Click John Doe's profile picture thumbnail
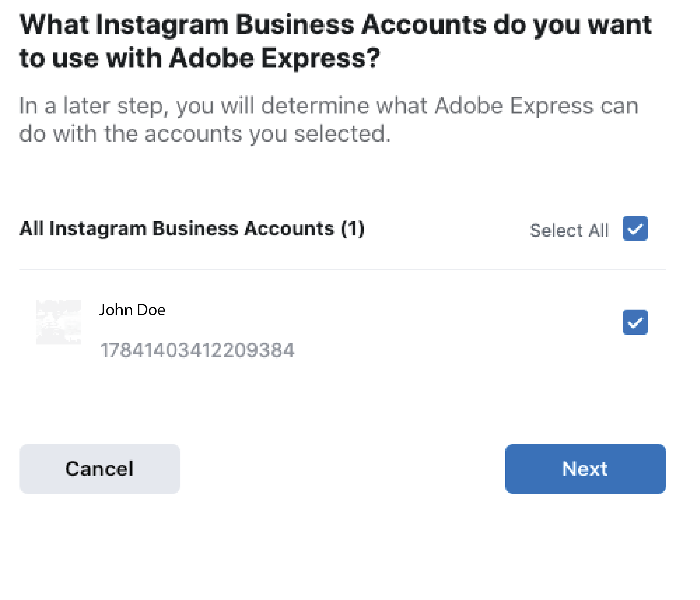The height and width of the screenshot is (600, 700). [x=59, y=322]
